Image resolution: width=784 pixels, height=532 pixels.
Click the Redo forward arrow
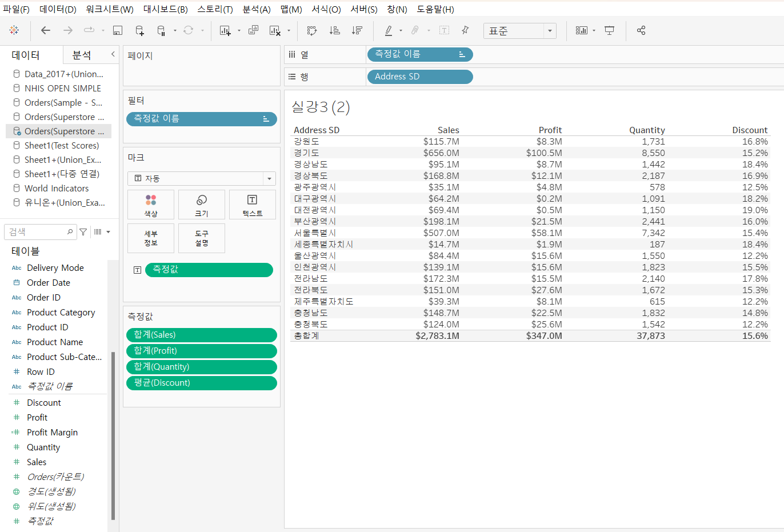pos(68,30)
